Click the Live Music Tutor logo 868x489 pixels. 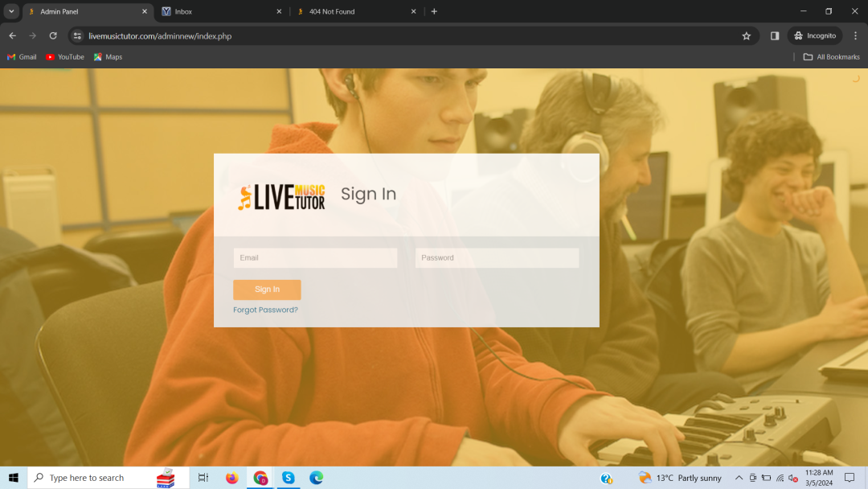coord(281,195)
